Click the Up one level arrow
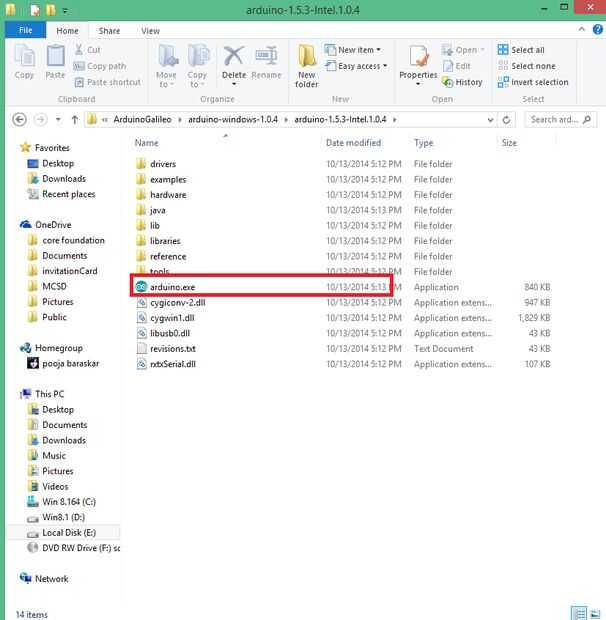Viewport: 606px width, 620px height. click(x=75, y=119)
